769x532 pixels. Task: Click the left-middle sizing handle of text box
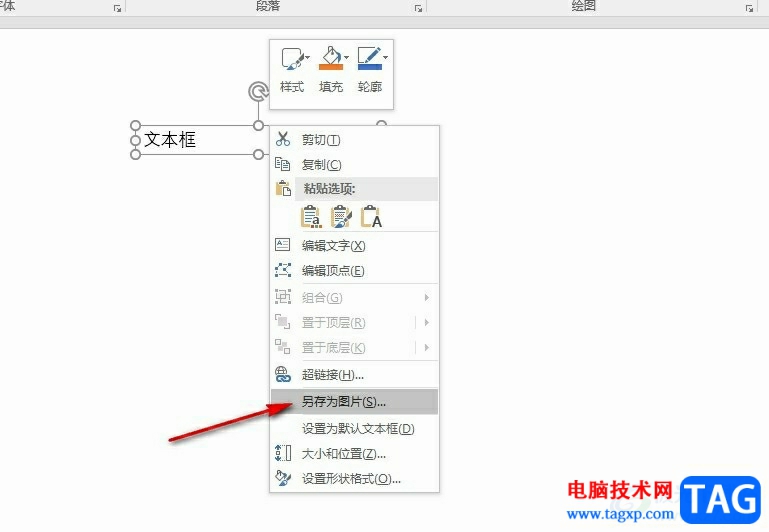pos(136,140)
